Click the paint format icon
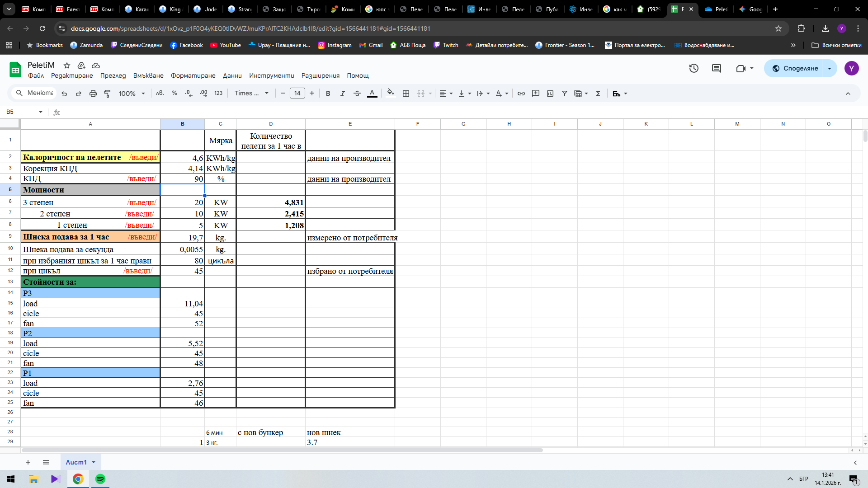Screen dimensions: 868x488 pos(107,94)
